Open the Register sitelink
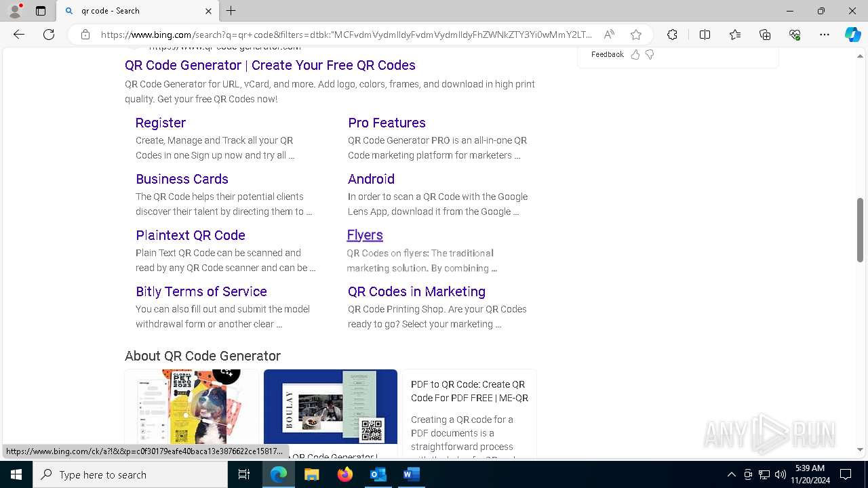868x488 pixels. coord(161,123)
